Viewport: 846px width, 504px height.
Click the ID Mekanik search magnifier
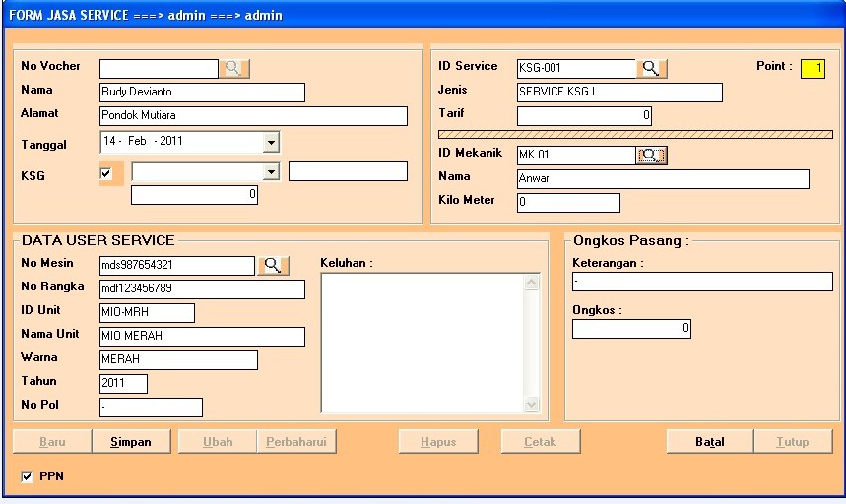[x=651, y=156]
